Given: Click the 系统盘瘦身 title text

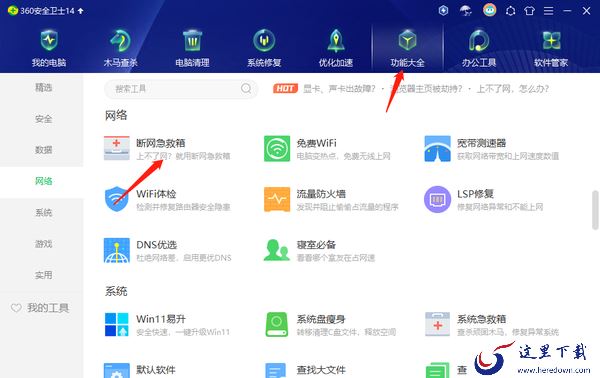Looking at the screenshot, I should [x=321, y=319].
